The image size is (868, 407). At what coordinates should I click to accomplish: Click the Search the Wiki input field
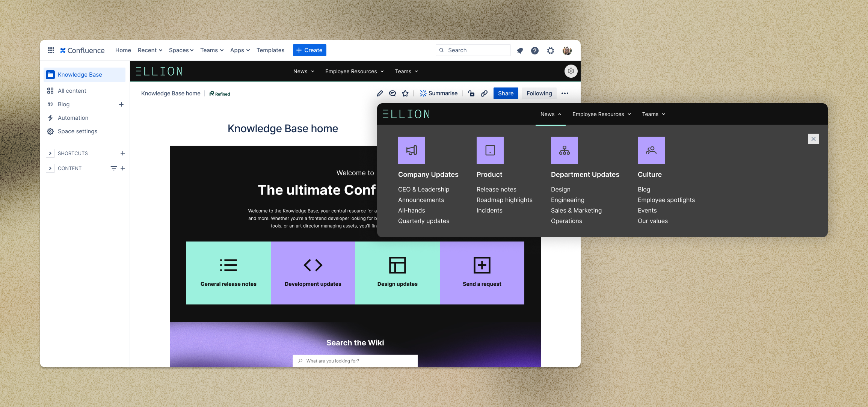[x=355, y=361]
